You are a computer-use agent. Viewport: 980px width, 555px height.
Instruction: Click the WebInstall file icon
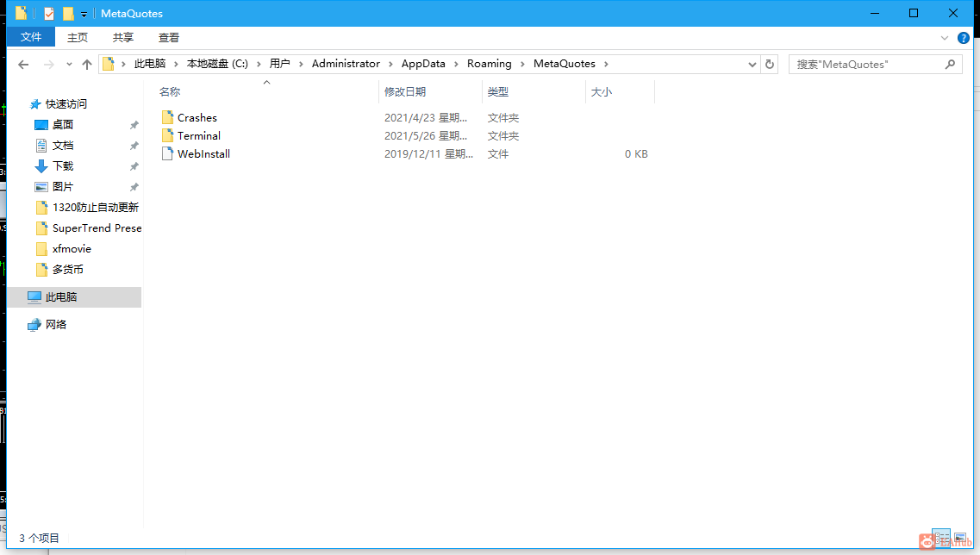coord(167,153)
